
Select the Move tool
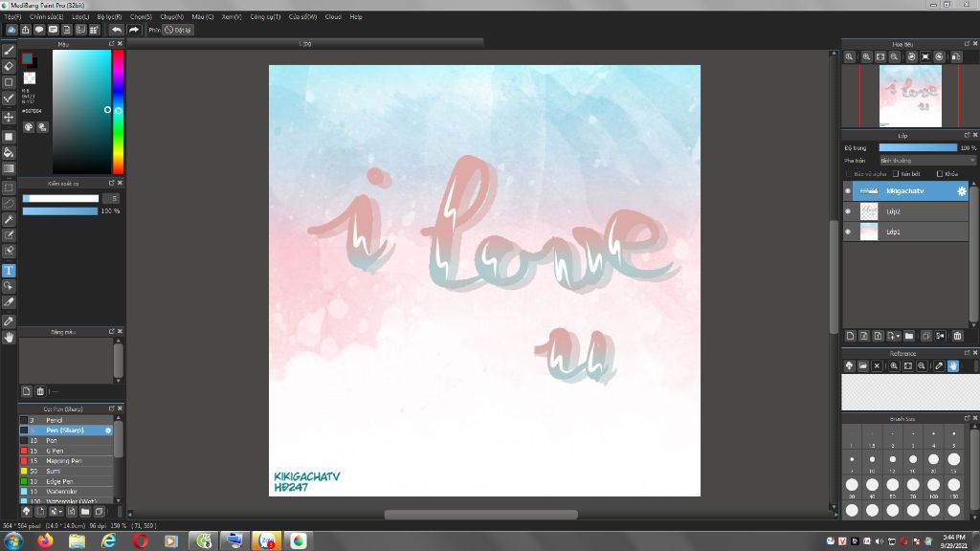coord(9,117)
